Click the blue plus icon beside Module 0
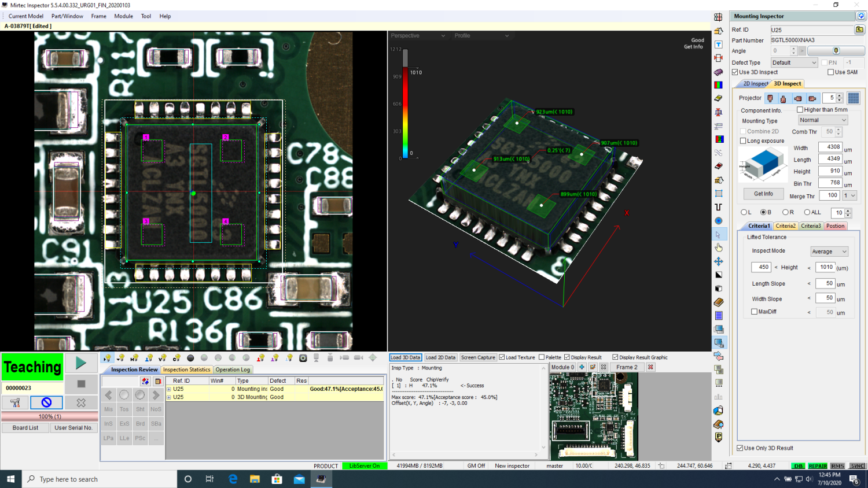Viewport: 868px width, 488px height. pos(582,367)
